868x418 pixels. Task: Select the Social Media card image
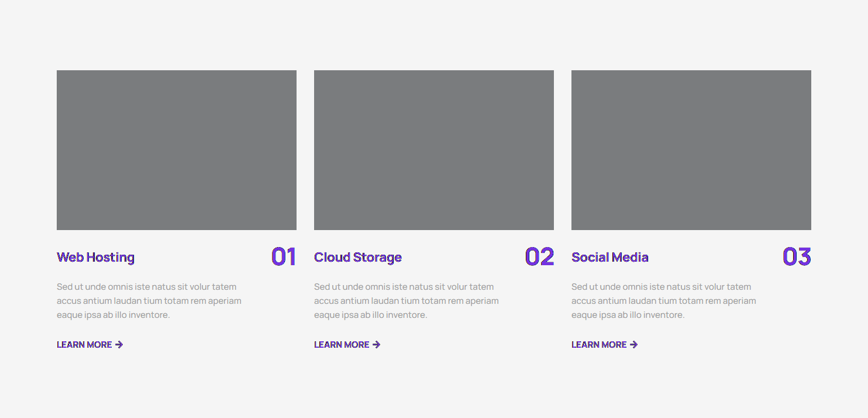tap(691, 150)
